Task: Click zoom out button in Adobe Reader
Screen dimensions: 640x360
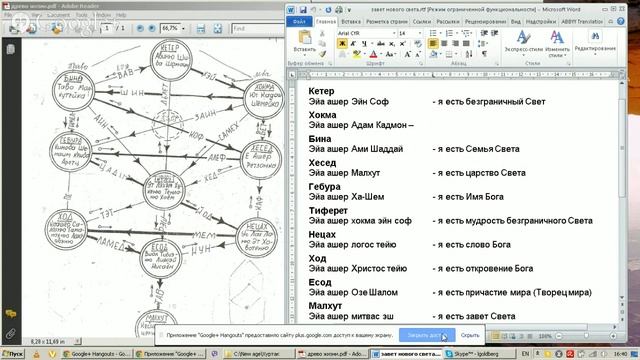Action: (140, 28)
